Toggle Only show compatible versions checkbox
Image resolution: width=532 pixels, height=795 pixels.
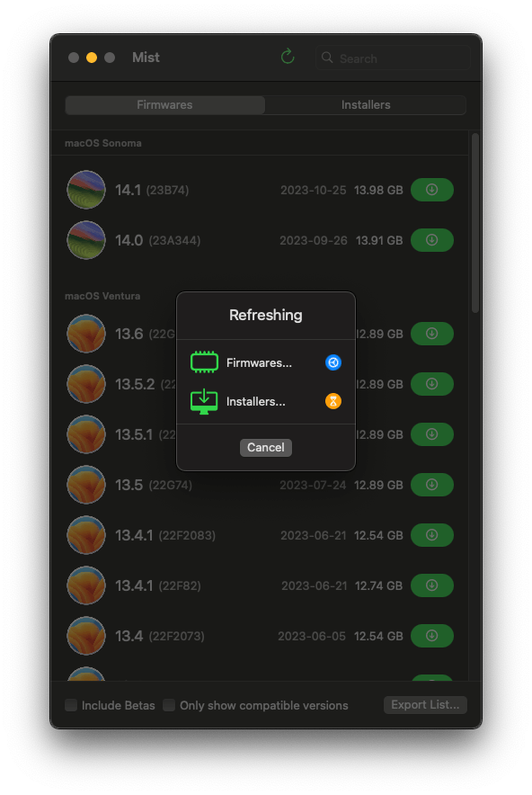[169, 705]
